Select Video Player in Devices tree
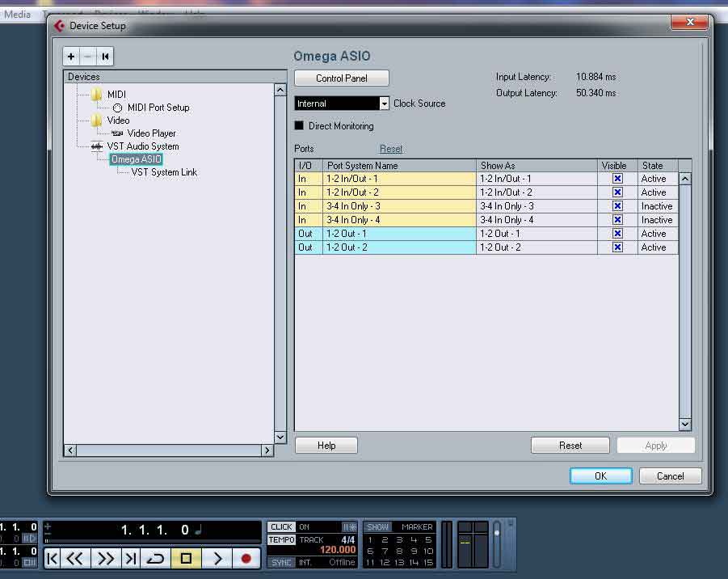The width and height of the screenshot is (728, 579). pyautogui.click(x=151, y=133)
